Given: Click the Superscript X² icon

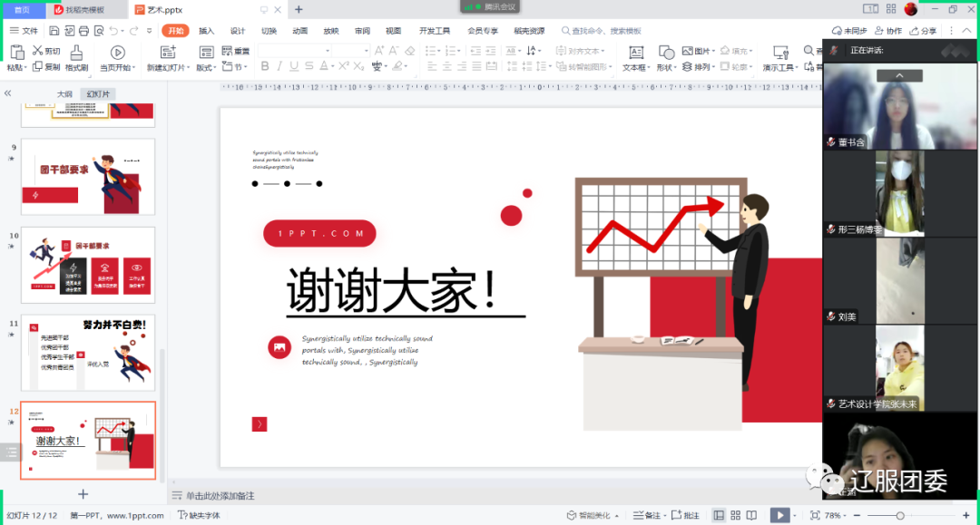Looking at the screenshot, I should pos(344,66).
